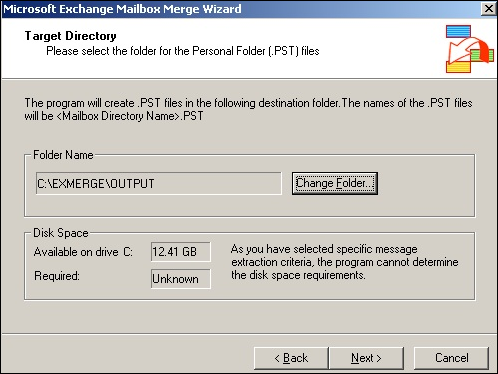Click the Personal Folder (.PST) subtitle text

(183, 51)
